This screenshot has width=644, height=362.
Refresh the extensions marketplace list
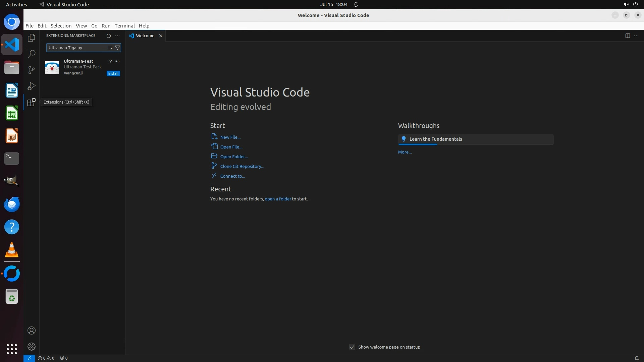point(108,36)
